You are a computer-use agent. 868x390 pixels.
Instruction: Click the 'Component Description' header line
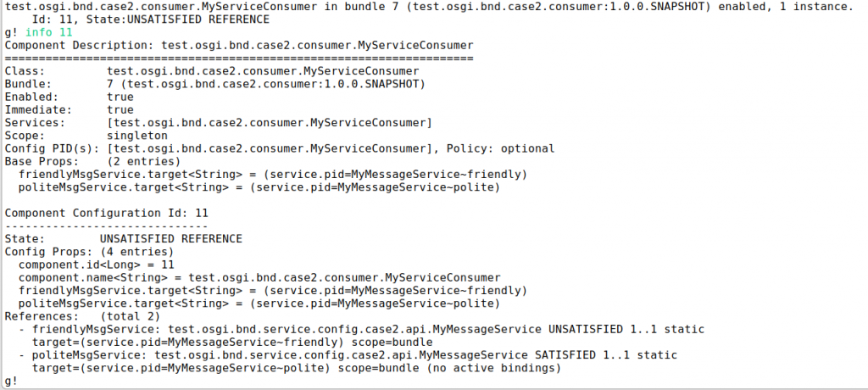pyautogui.click(x=239, y=45)
